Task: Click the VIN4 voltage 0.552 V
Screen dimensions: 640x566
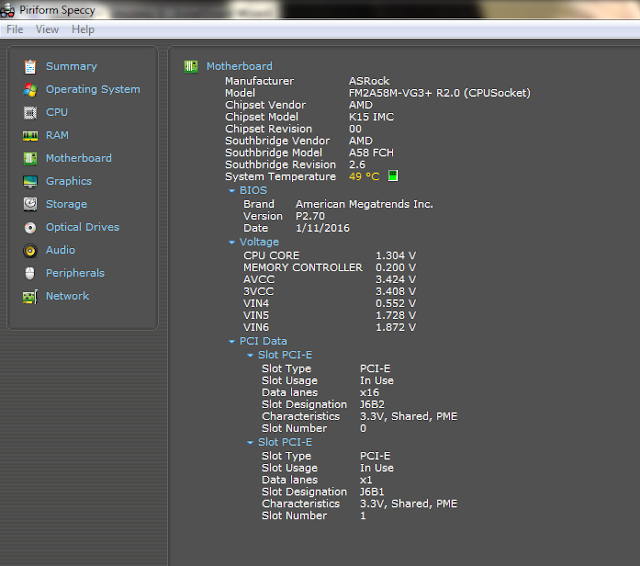Action: point(396,303)
